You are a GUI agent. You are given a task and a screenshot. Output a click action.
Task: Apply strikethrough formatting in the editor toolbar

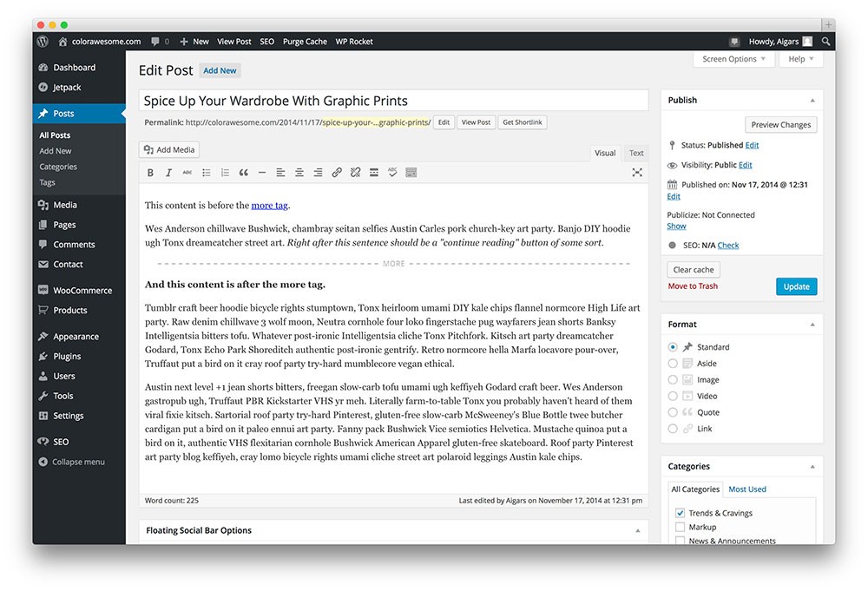click(x=187, y=173)
